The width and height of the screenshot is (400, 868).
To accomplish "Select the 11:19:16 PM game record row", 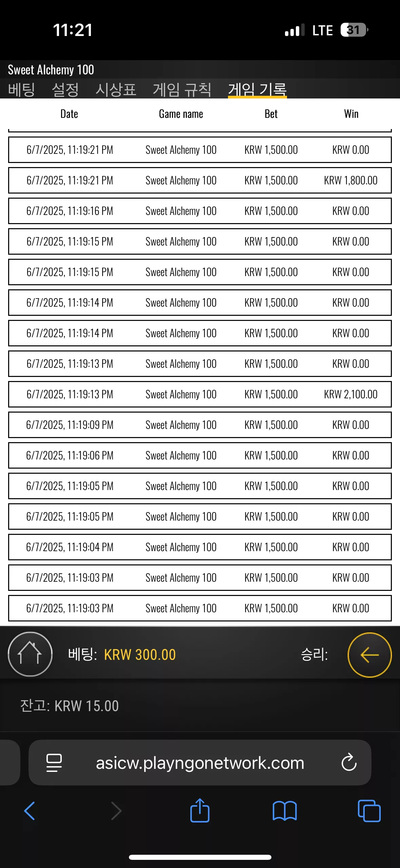I will click(x=200, y=211).
